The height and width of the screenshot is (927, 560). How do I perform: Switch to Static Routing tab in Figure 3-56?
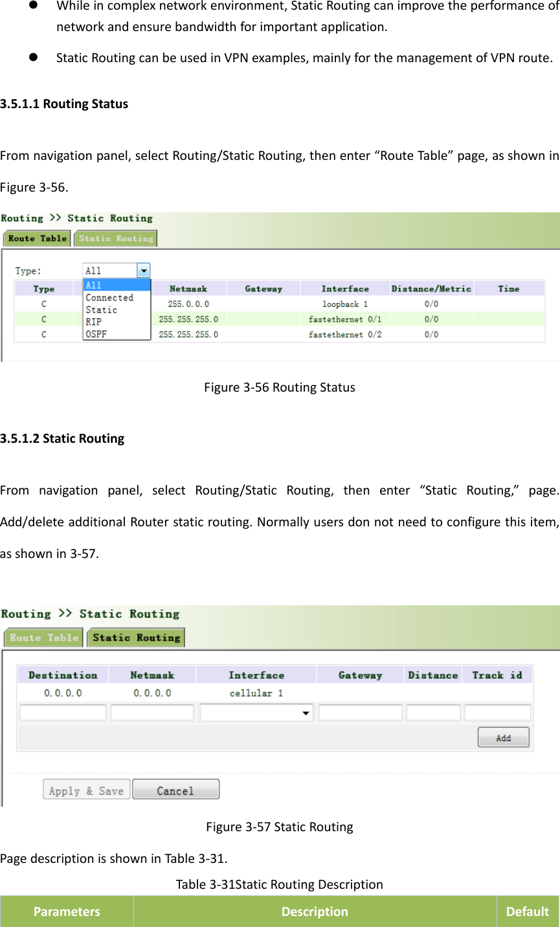[116, 238]
